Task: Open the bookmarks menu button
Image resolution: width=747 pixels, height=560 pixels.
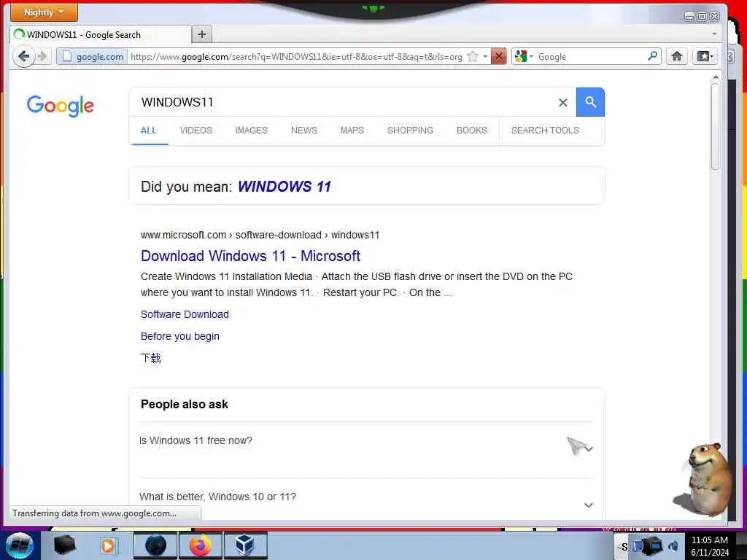Action: tap(705, 57)
